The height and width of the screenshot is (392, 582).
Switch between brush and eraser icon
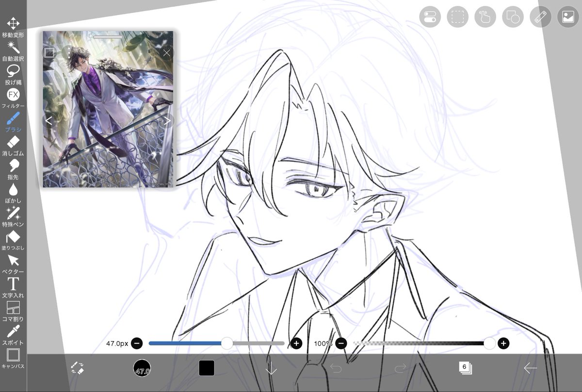pyautogui.click(x=78, y=368)
